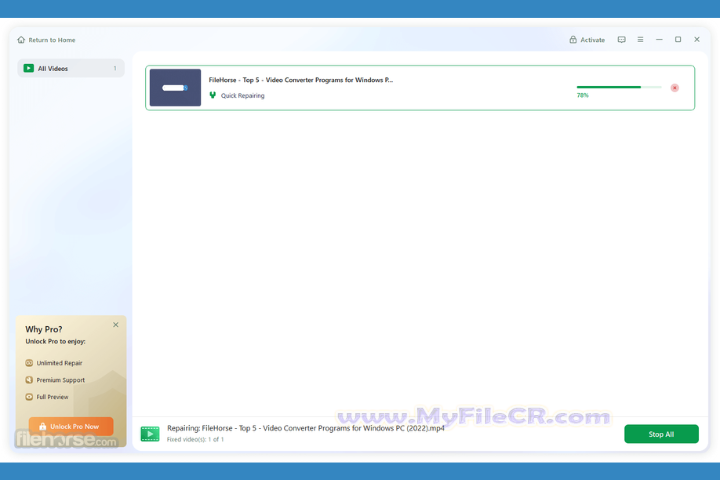The image size is (720, 480).
Task: Click the video count badge in All Videos
Action: point(115,68)
